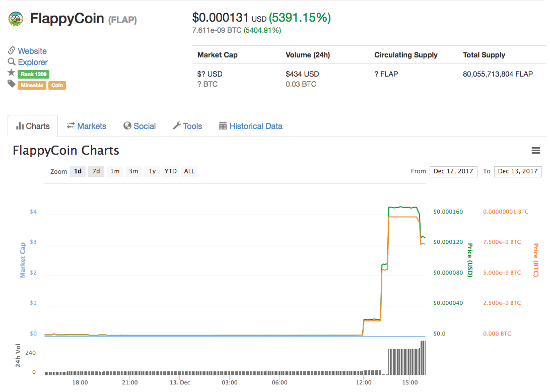The width and height of the screenshot is (550, 392).
Task: Click the star icon next to Rank badge
Action: tap(11, 73)
